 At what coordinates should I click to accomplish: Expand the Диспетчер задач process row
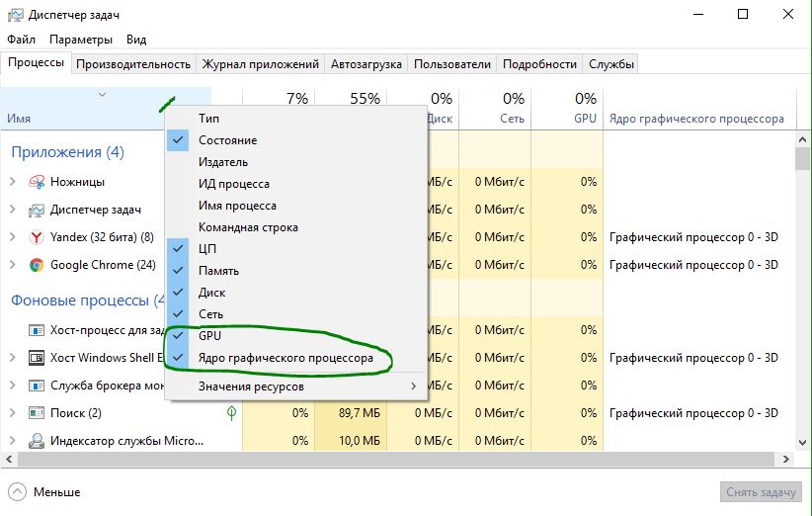[13, 210]
